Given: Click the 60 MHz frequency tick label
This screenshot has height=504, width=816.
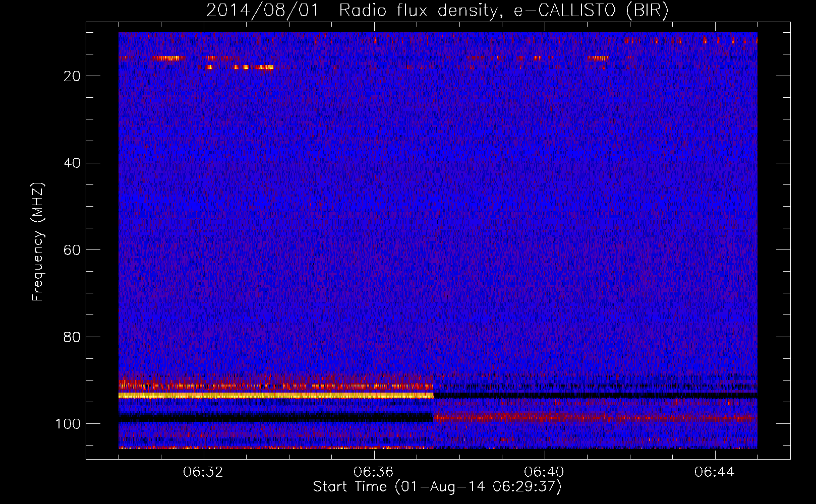Looking at the screenshot, I should [72, 250].
